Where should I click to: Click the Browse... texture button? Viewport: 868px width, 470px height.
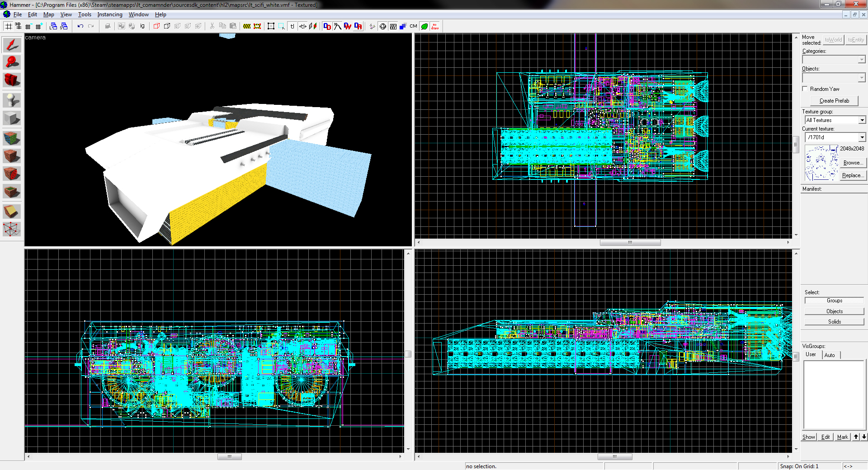tap(853, 163)
